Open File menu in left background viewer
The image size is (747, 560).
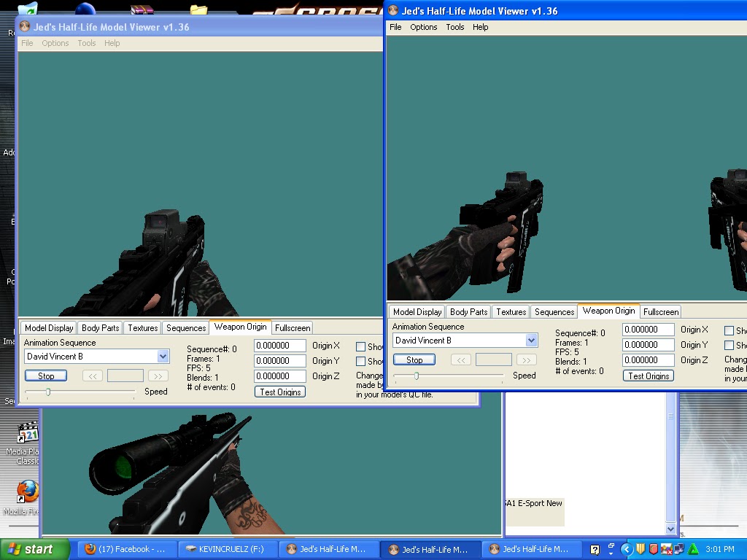(x=27, y=43)
